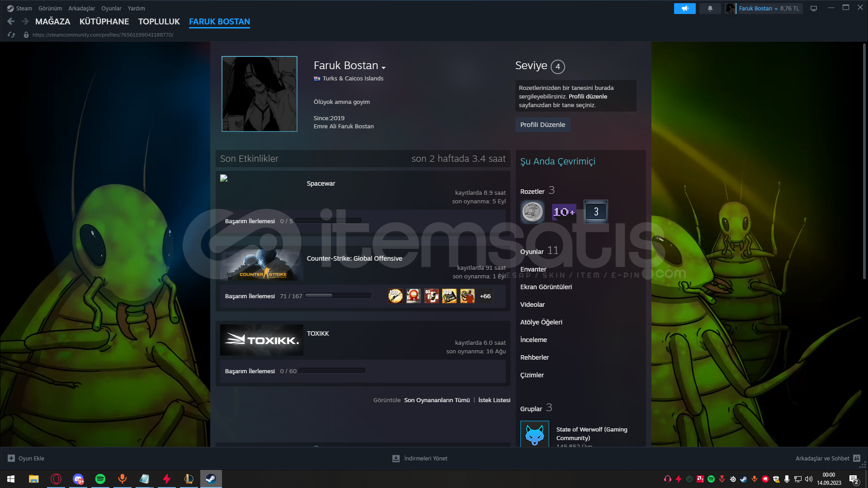Viewport: 868px width, 488px height.
Task: Toggle Big Picture mode monitor icon
Action: tap(814, 9)
